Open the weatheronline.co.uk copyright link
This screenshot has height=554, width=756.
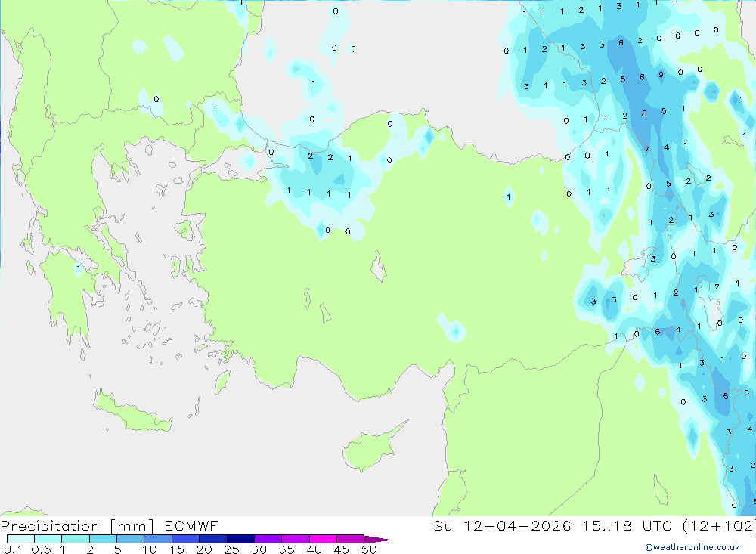click(x=692, y=547)
